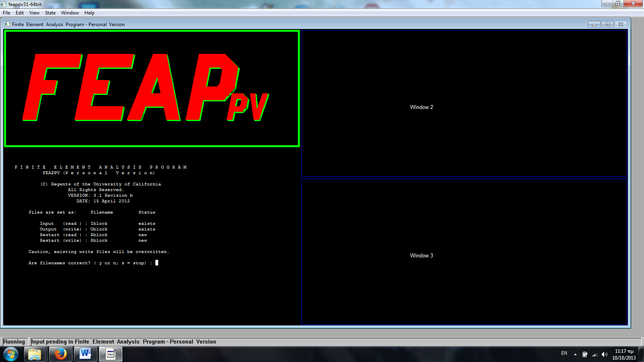Close the feappv31-64bit main window

click(633, 4)
